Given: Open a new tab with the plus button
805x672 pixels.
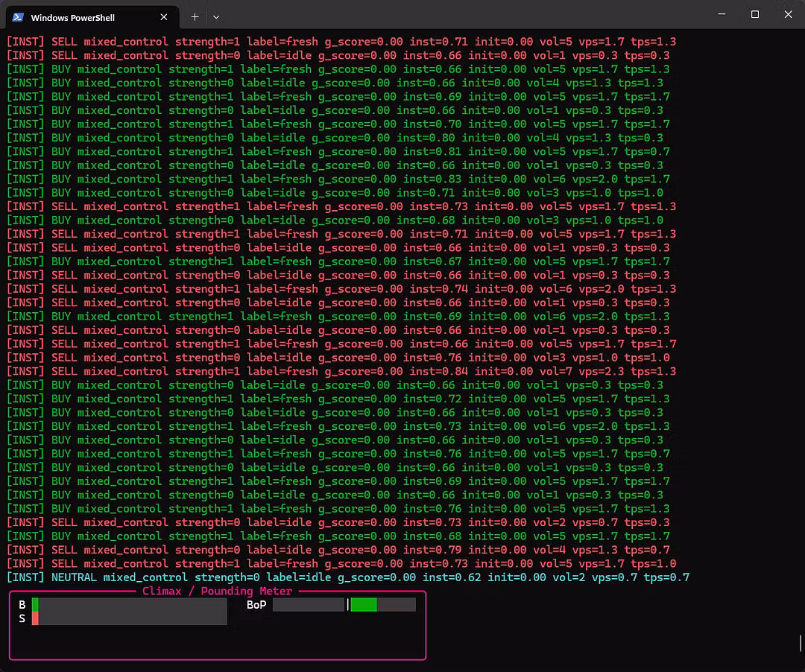Looking at the screenshot, I should tap(195, 16).
